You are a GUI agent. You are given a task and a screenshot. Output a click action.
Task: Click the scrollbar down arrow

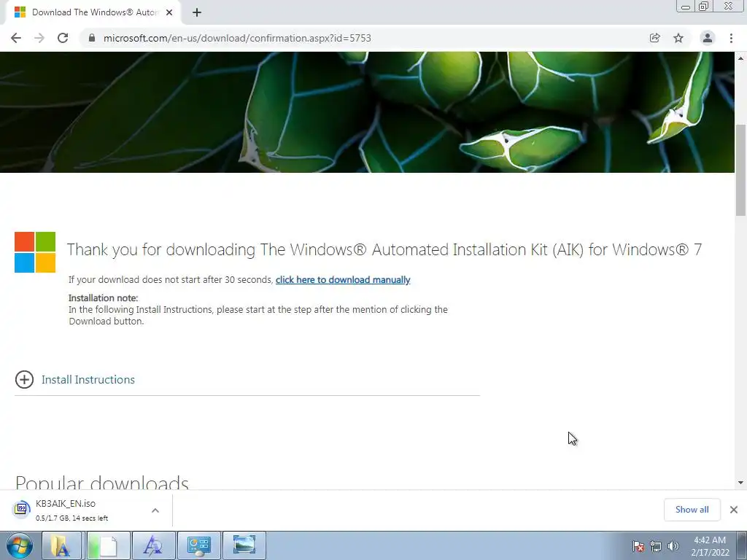pyautogui.click(x=740, y=483)
